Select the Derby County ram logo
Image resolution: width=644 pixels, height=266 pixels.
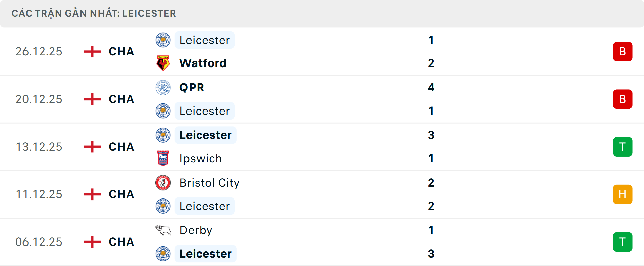[163, 231]
